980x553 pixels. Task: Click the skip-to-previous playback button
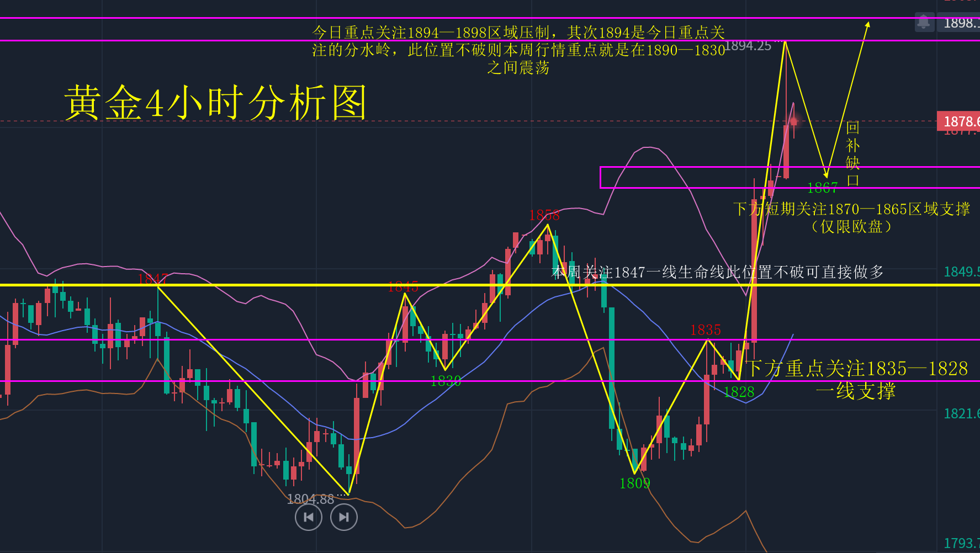click(309, 517)
